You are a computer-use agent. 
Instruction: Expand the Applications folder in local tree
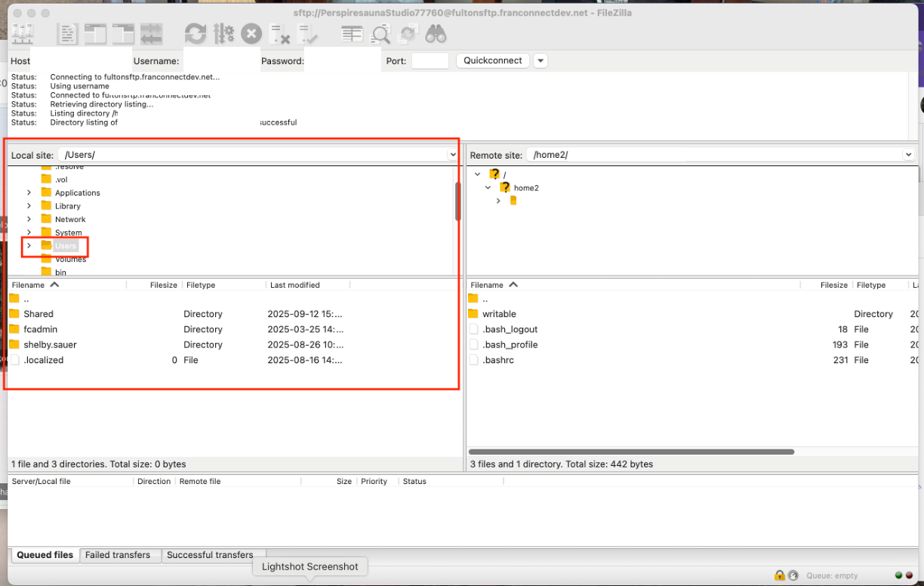pos(29,193)
